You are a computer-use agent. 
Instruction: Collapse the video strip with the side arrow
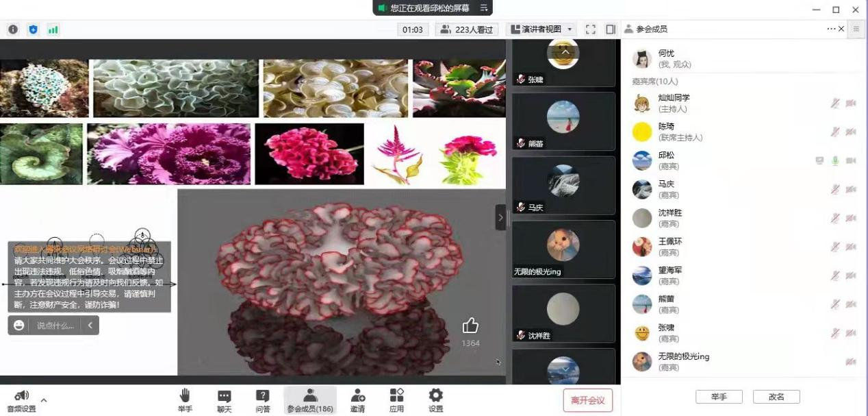[500, 217]
